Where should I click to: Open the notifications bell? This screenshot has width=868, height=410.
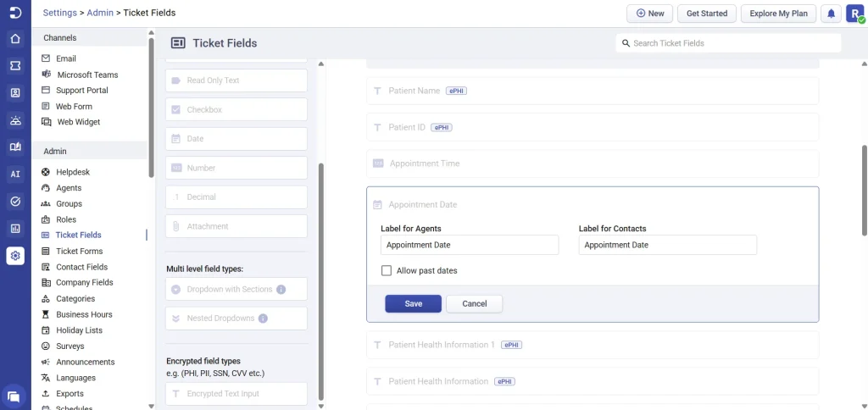pyautogui.click(x=831, y=14)
